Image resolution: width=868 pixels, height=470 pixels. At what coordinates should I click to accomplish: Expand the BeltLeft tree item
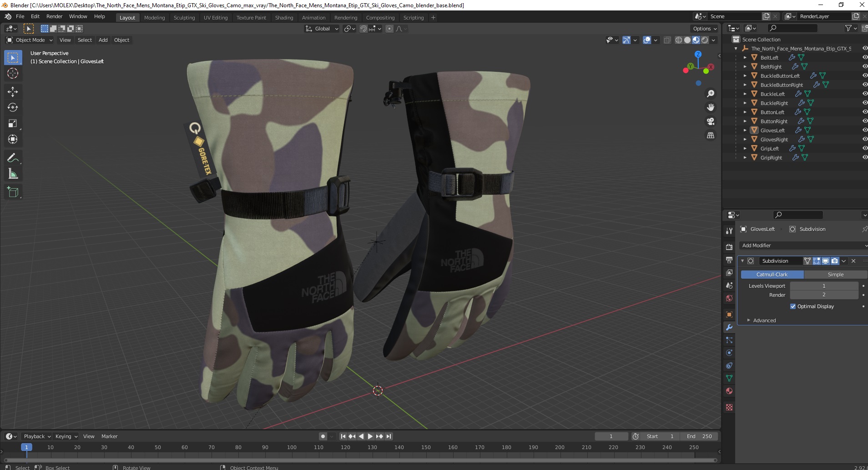pos(745,58)
